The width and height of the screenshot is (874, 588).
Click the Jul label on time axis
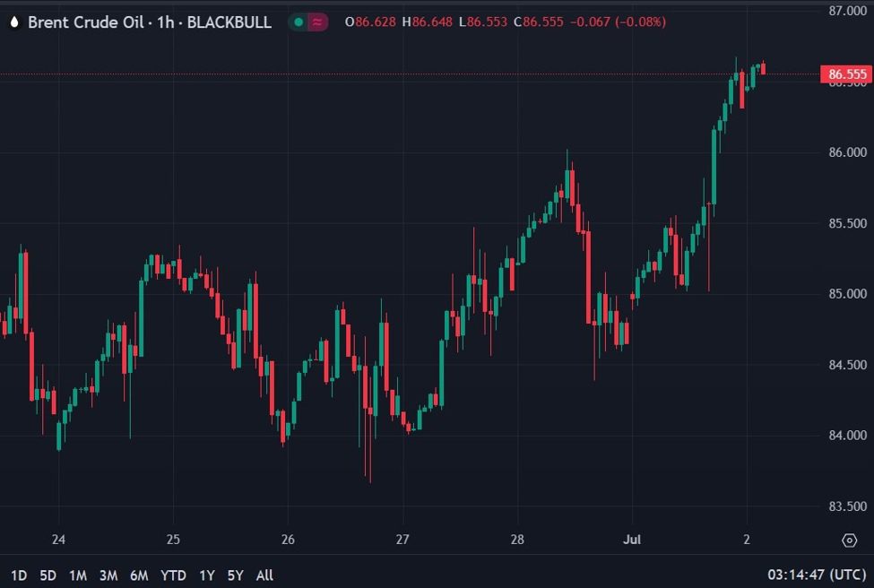632,540
